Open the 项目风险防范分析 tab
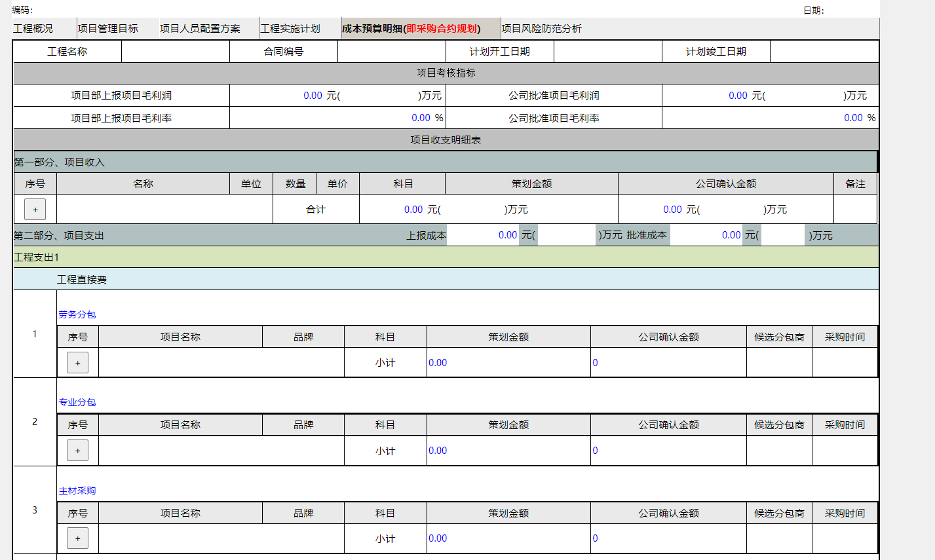The height and width of the screenshot is (560, 935). tap(541, 29)
